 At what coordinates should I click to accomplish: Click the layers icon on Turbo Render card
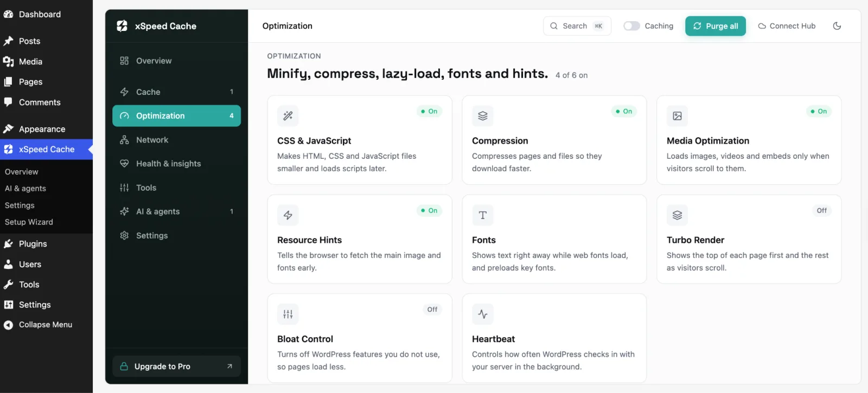coord(677,215)
